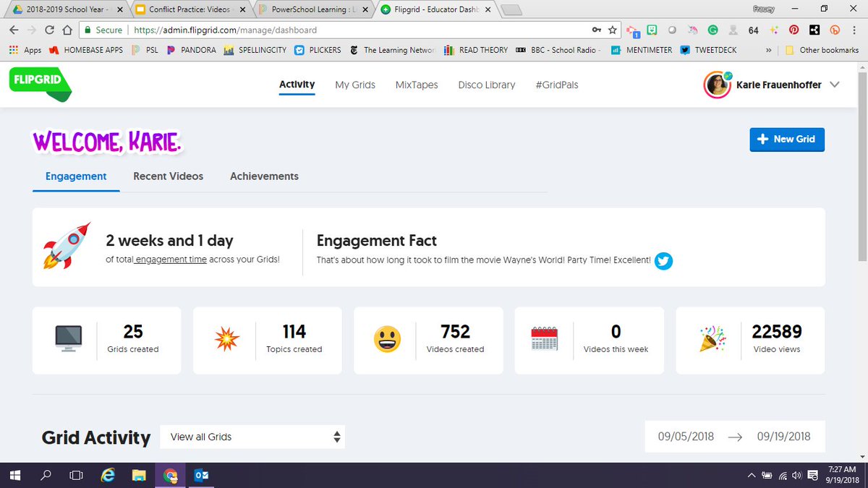
Task: Click the Flipgrid logo
Action: point(41,84)
